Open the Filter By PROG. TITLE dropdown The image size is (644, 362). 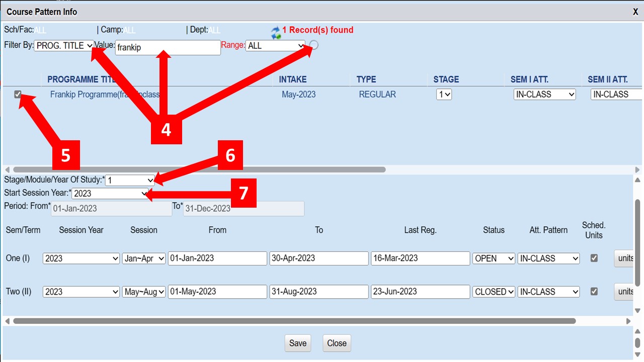(64, 46)
